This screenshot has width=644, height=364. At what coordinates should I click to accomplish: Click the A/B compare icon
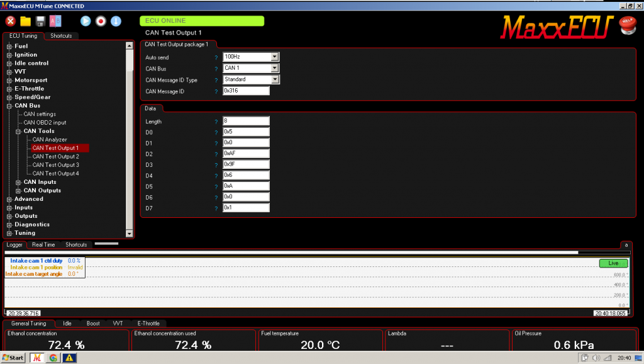[x=55, y=21]
